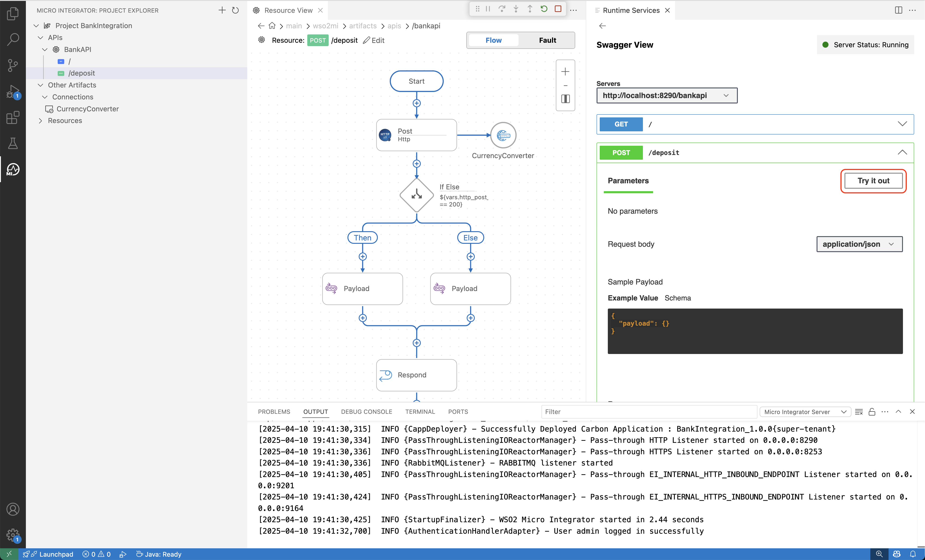Zoom in on the flow diagram
This screenshot has height=560, width=925.
(x=565, y=72)
